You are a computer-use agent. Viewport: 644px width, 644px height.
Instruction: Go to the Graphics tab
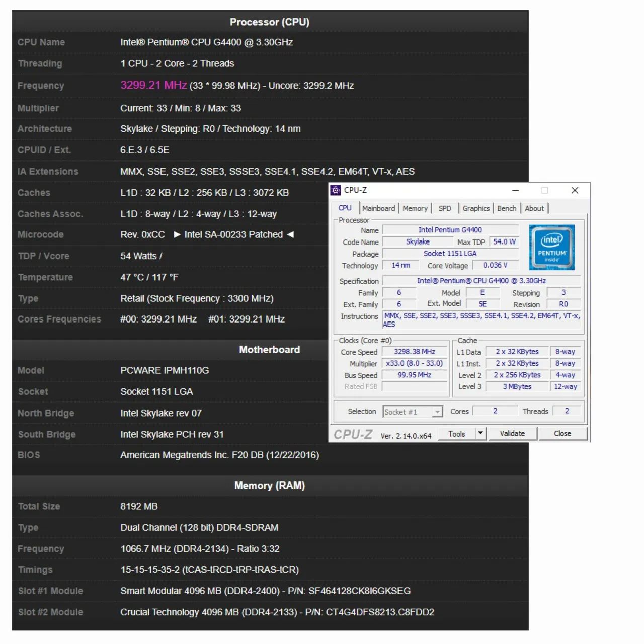(x=476, y=208)
